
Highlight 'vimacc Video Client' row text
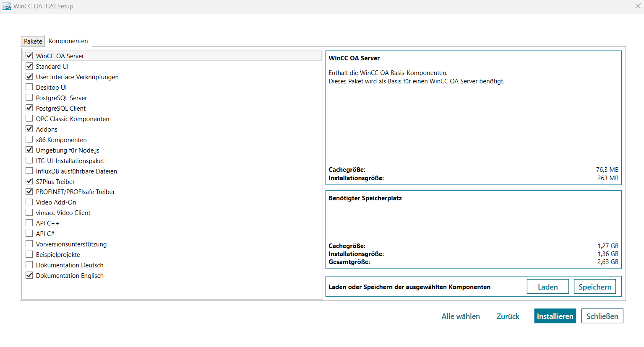coord(63,212)
